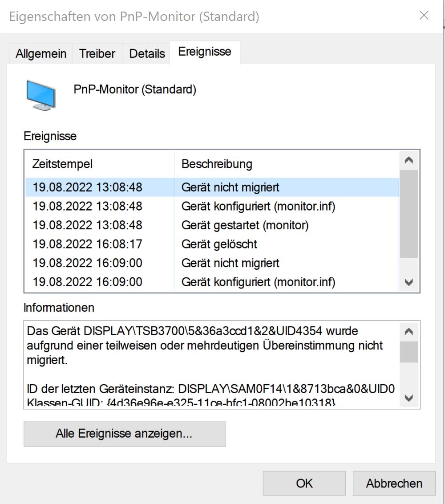Image resolution: width=445 pixels, height=504 pixels.
Task: Select the 13:08:48 'Gerät konfiguriert (monitor.inf)' row
Action: coord(212,206)
